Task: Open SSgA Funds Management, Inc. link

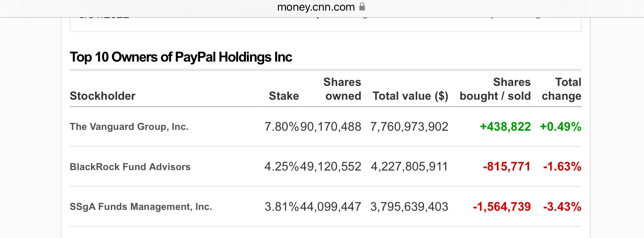Action: click(141, 207)
